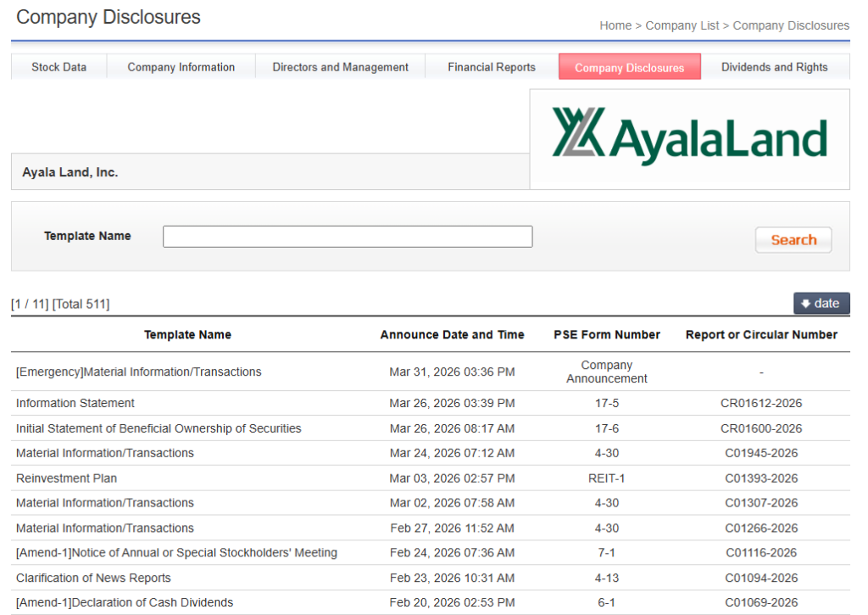Viewport: 868px width, 615px height.
Task: Sort disclosures using the date button
Action: pyautogui.click(x=821, y=304)
